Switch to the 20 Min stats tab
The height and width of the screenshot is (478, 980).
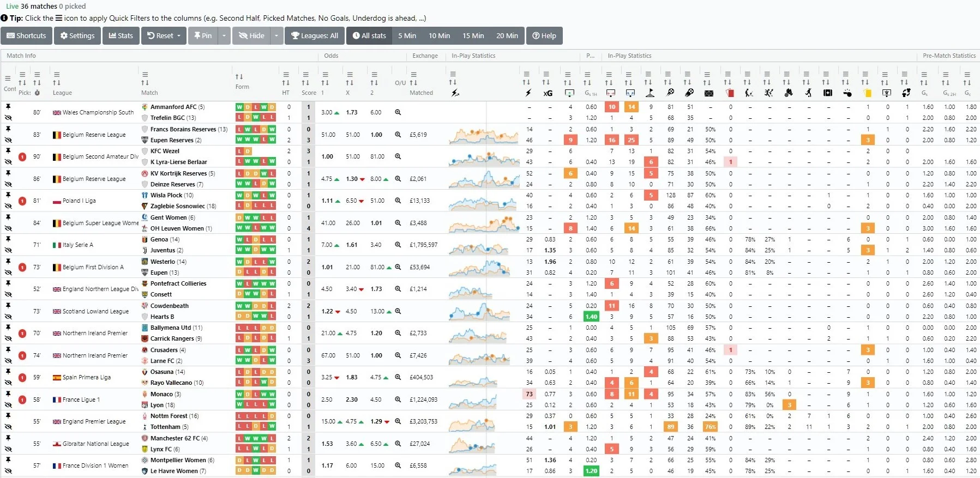(x=507, y=35)
